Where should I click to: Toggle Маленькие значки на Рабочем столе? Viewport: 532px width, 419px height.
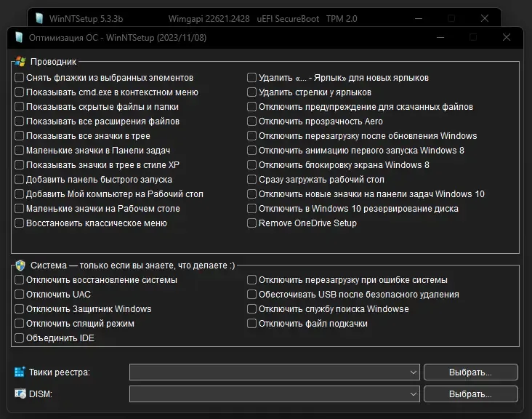(20, 209)
